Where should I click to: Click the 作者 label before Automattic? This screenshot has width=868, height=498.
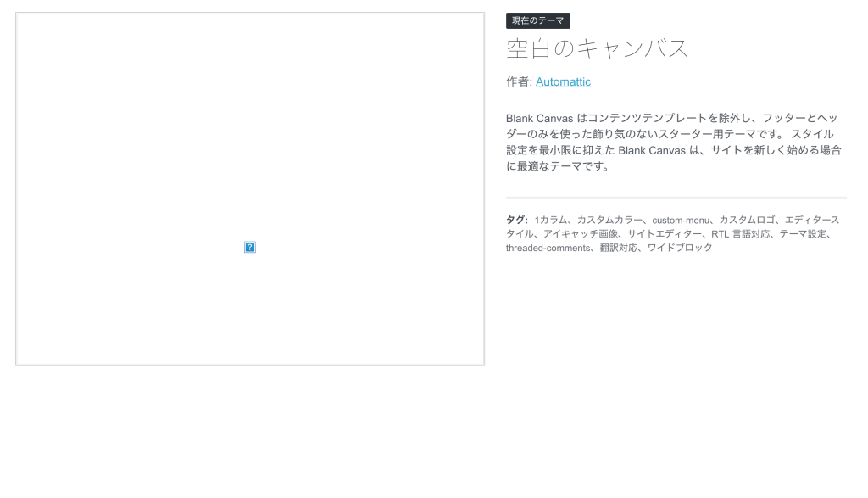[x=518, y=81]
